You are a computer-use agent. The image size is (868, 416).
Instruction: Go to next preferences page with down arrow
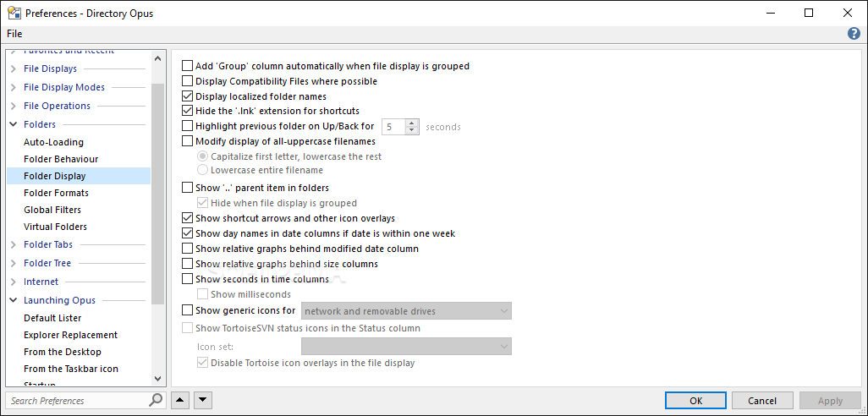tap(202, 400)
